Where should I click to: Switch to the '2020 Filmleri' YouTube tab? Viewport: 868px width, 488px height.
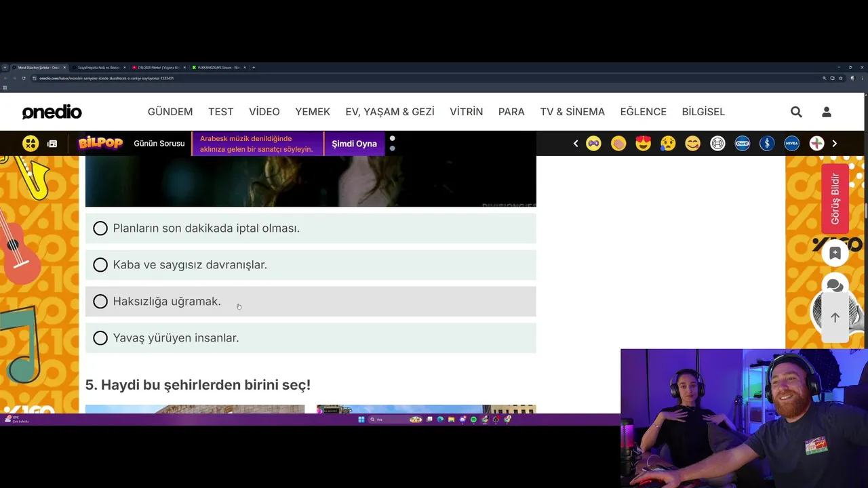coord(158,68)
